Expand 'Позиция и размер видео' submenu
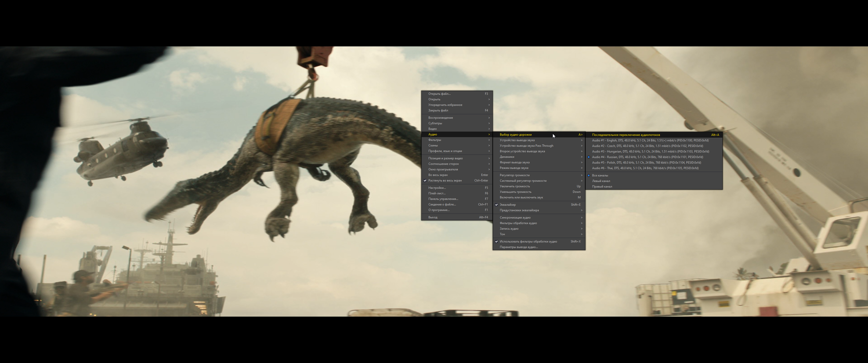The image size is (868, 363). (x=457, y=158)
